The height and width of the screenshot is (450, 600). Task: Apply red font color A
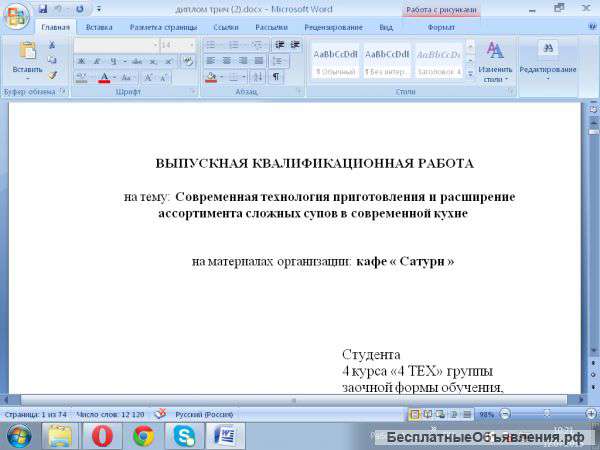(104, 78)
